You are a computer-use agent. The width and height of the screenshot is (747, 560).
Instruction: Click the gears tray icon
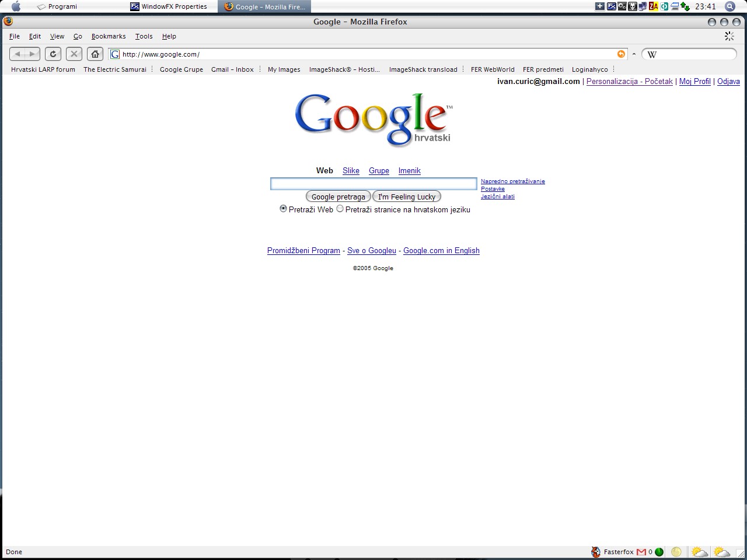(x=622, y=6)
